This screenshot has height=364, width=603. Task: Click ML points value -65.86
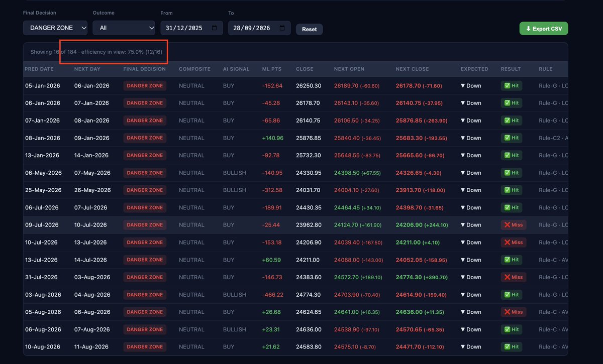tap(272, 120)
